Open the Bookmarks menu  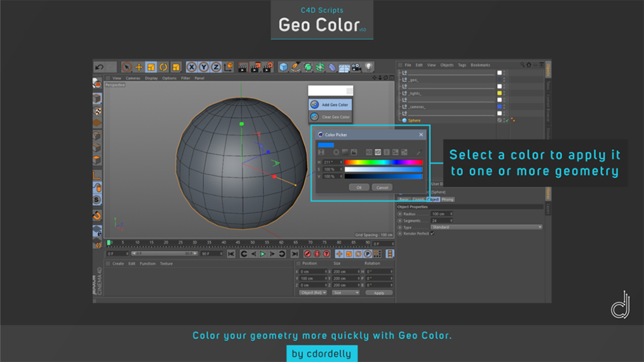pyautogui.click(x=480, y=65)
